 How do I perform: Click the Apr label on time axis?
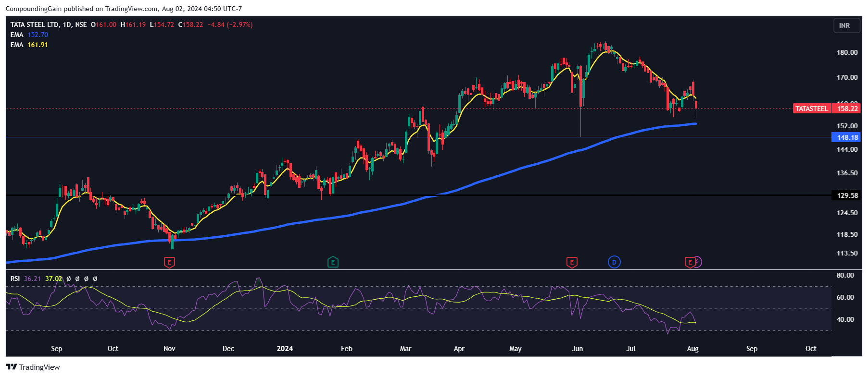(459, 349)
